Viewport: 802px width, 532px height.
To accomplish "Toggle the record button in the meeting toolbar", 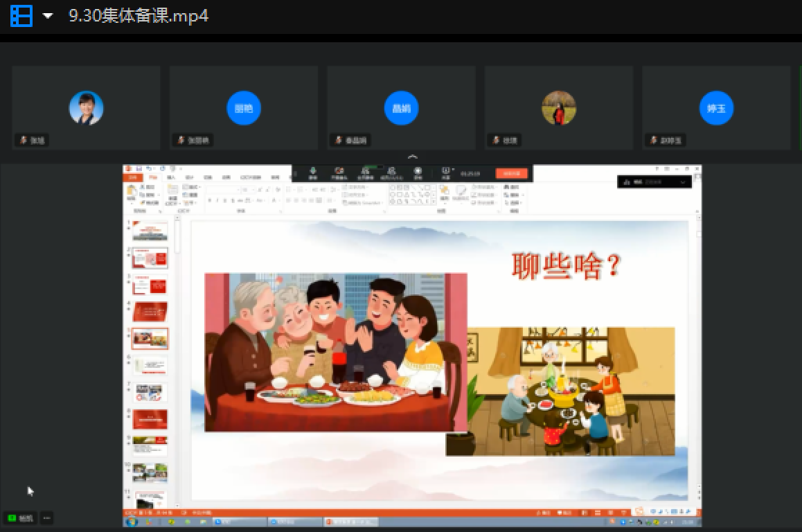I will pyautogui.click(x=418, y=172).
